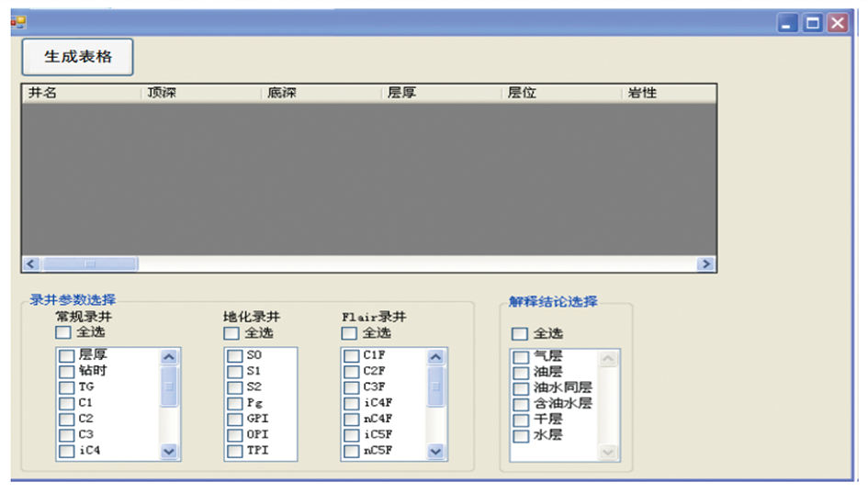Select the TG parameter checkbox
868x493 pixels.
click(x=66, y=387)
